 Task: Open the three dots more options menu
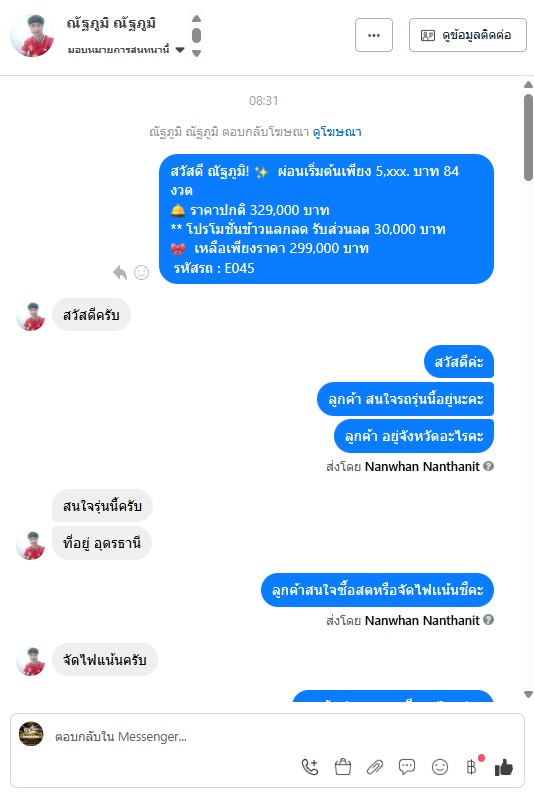(374, 35)
